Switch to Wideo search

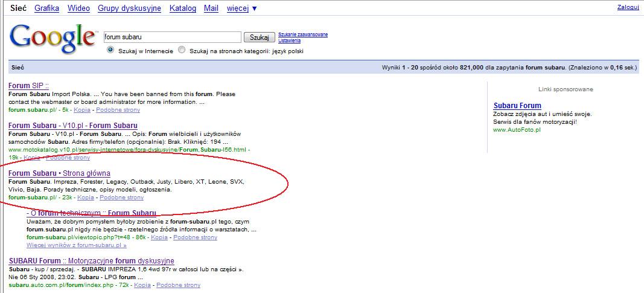pyautogui.click(x=78, y=8)
